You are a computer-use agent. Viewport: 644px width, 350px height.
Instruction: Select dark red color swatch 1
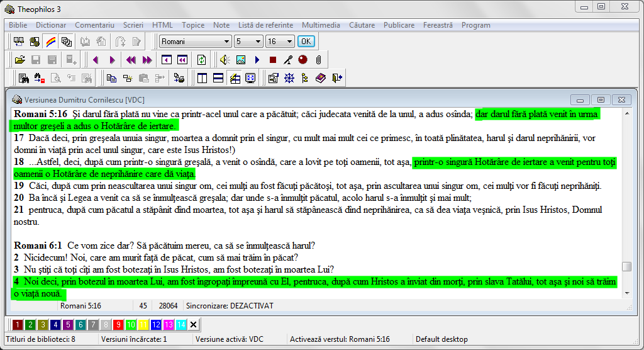(x=17, y=325)
